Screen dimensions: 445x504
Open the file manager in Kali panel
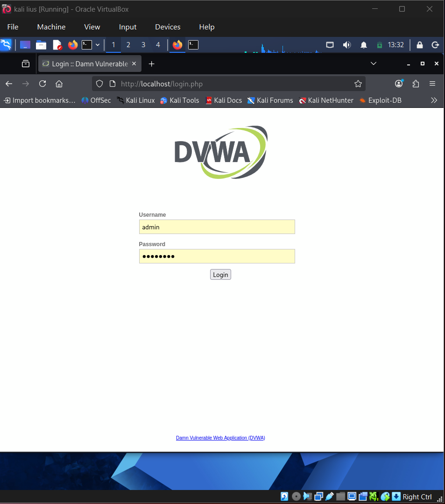click(41, 45)
